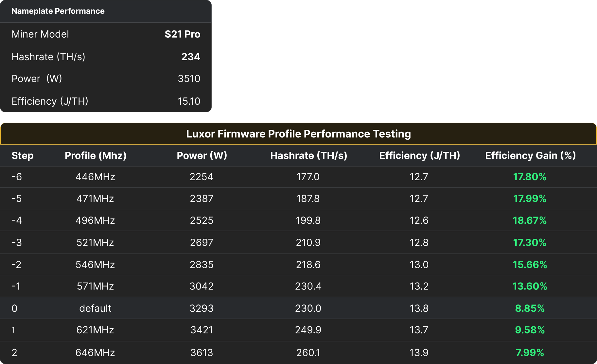Click the hashrate value '177.0'
Viewport: 597px width, 364px height.
(x=308, y=177)
